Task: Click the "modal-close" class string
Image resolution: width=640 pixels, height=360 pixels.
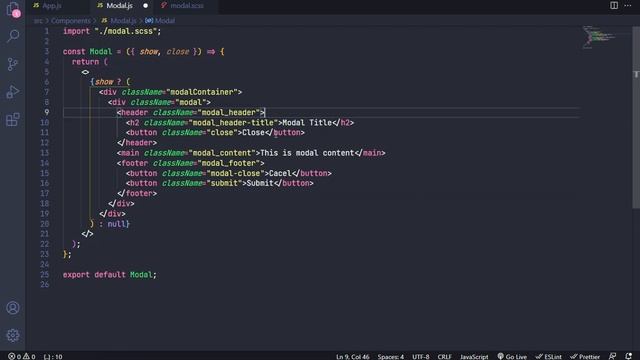Action: coord(236,173)
